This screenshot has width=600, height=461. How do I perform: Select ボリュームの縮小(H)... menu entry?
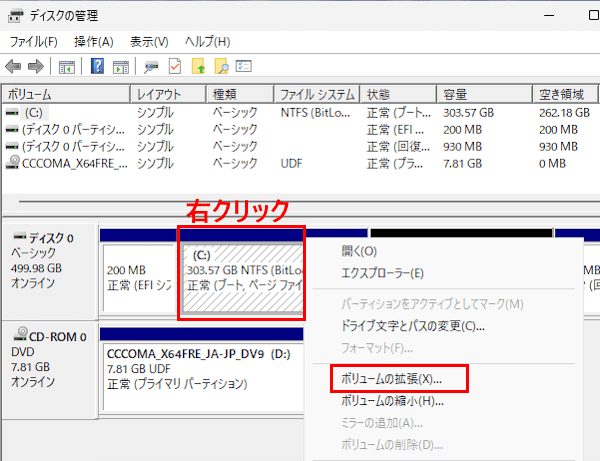392,401
